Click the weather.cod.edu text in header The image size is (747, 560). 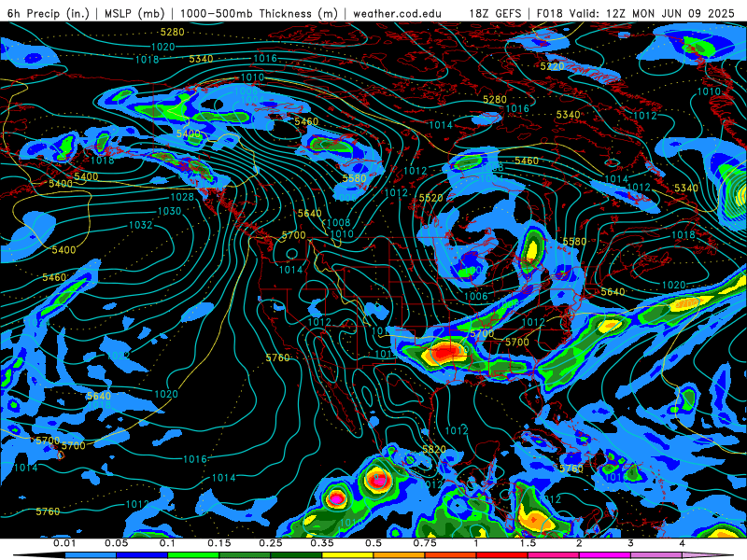click(x=397, y=13)
